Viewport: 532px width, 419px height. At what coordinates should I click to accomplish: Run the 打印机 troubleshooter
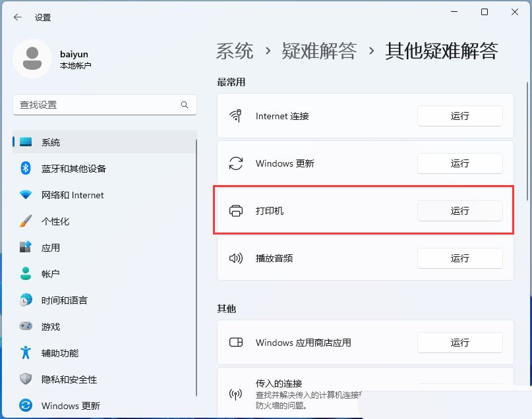point(459,211)
